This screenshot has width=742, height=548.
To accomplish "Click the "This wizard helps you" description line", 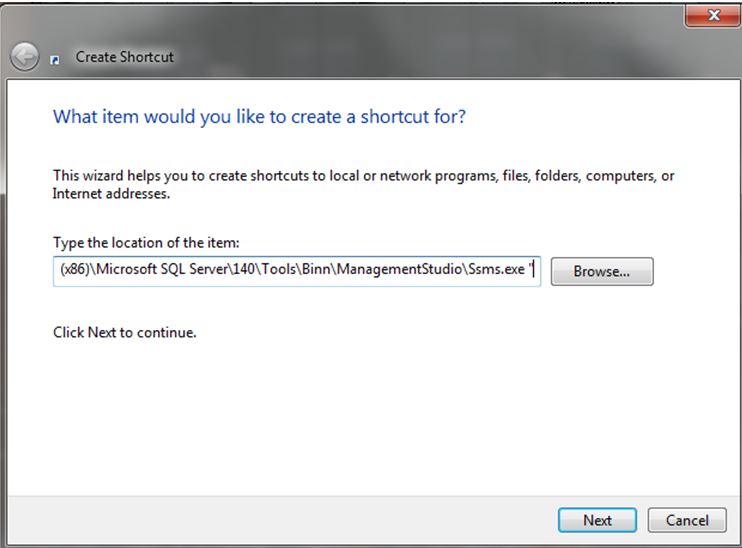I will click(x=363, y=176).
